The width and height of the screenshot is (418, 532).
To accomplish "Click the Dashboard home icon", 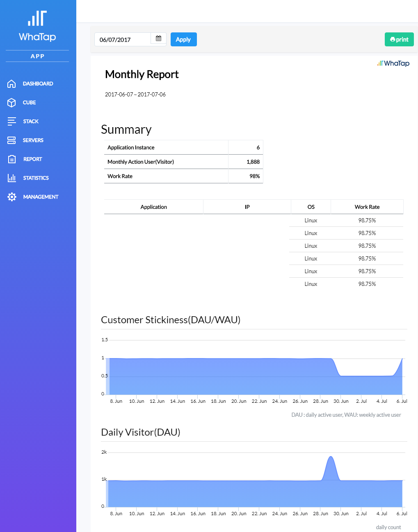I will pyautogui.click(x=11, y=84).
